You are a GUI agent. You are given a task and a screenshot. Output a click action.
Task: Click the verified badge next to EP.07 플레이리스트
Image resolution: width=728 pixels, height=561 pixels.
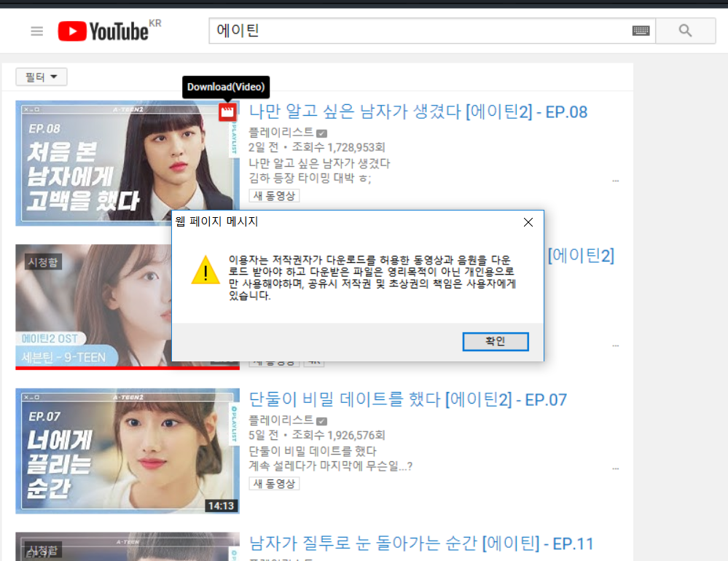coord(322,421)
